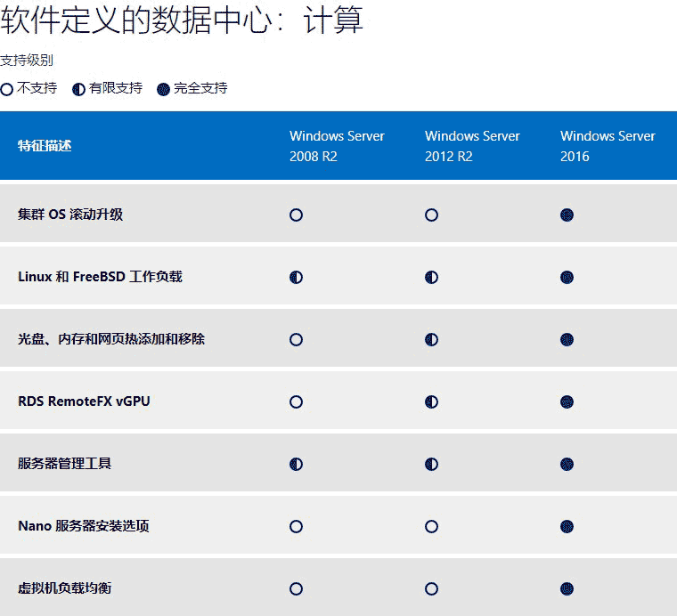Click the 完全支持 filled legend icon
677x616 pixels.
point(163,89)
